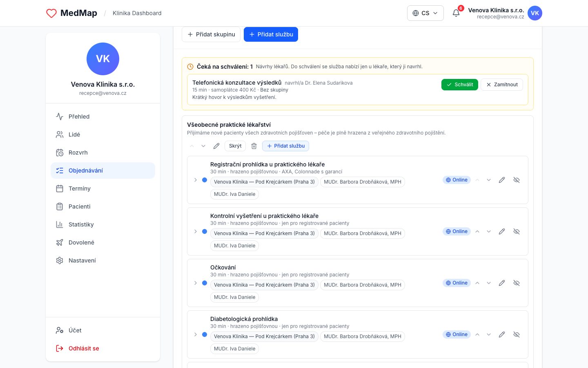The image size is (588, 368).
Task: Delete the Všeobecné praktické lékařství group
Action: click(254, 146)
